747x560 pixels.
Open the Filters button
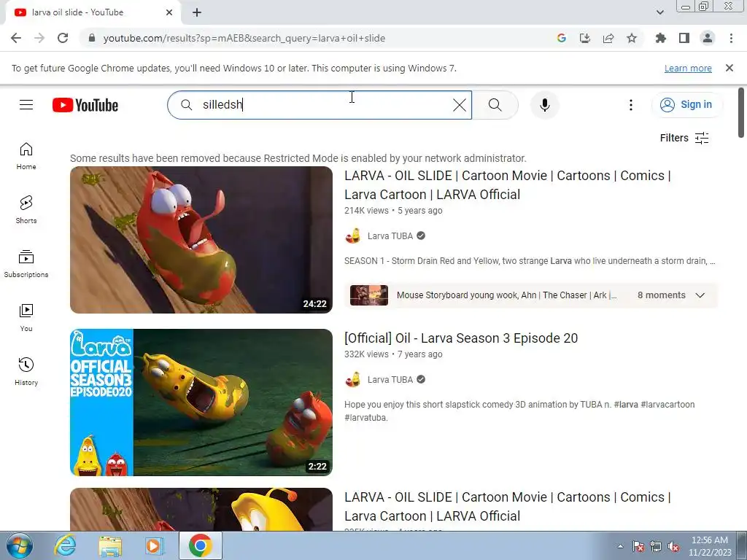pos(684,138)
